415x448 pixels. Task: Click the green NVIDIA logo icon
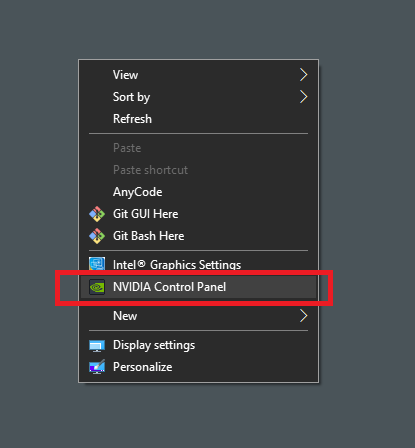(x=97, y=287)
